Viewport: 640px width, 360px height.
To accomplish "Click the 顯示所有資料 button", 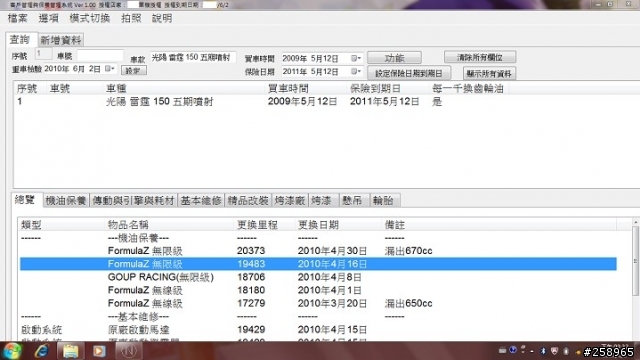I will tap(489, 73).
